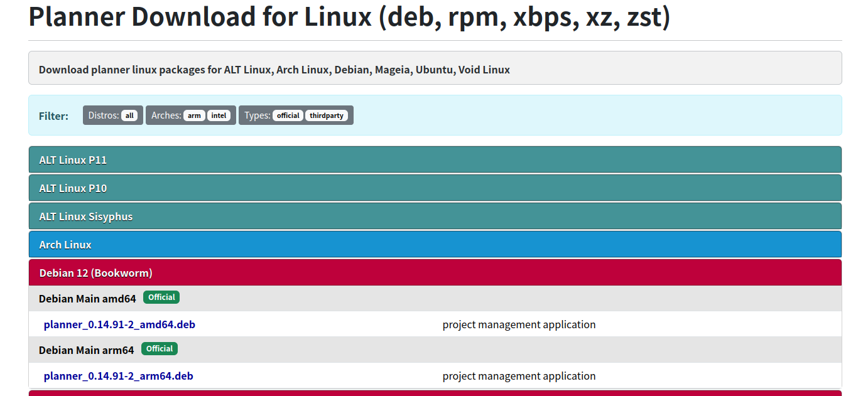
Task: Click the arm64 package's "project management application" description
Action: coord(519,376)
